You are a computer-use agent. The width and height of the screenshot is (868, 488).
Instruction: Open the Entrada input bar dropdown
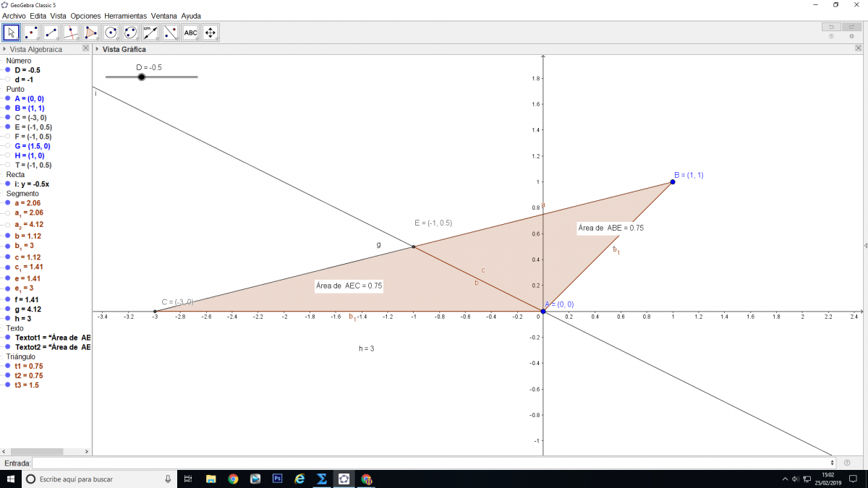[833, 463]
